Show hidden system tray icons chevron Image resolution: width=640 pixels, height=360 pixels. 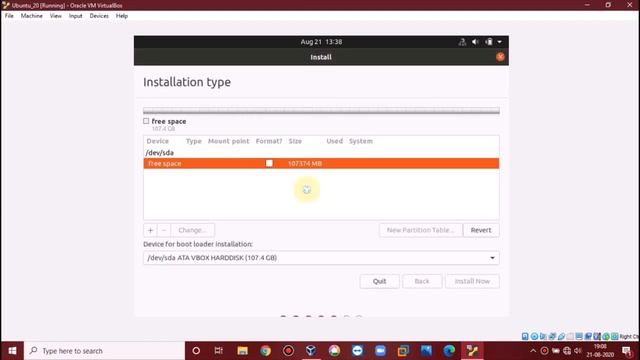tap(533, 351)
